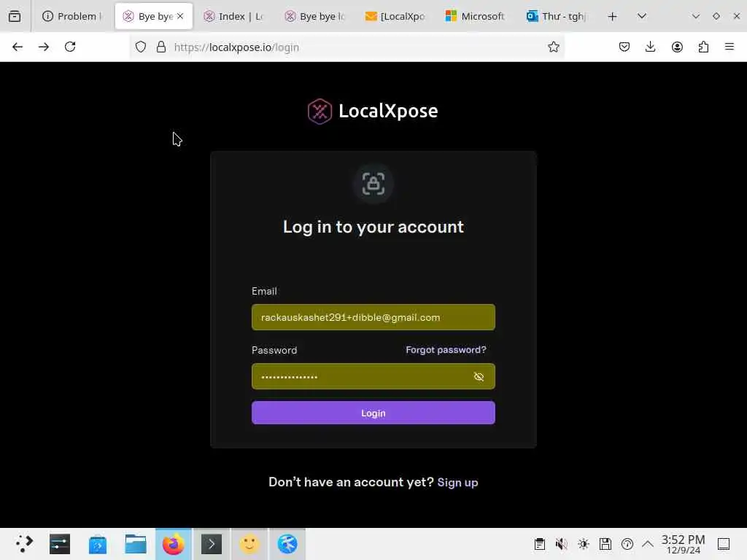Click the smiley face taskbar app
This screenshot has width=747, height=560.
[x=249, y=544]
